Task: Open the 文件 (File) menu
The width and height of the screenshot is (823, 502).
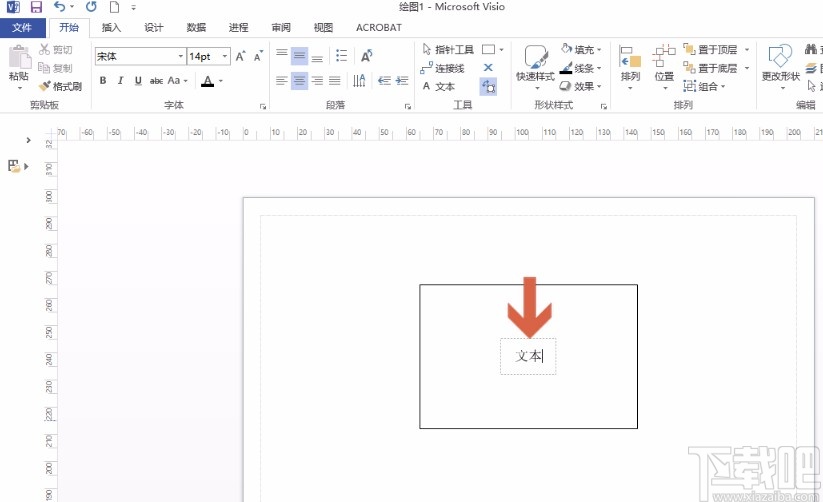Action: click(x=23, y=28)
